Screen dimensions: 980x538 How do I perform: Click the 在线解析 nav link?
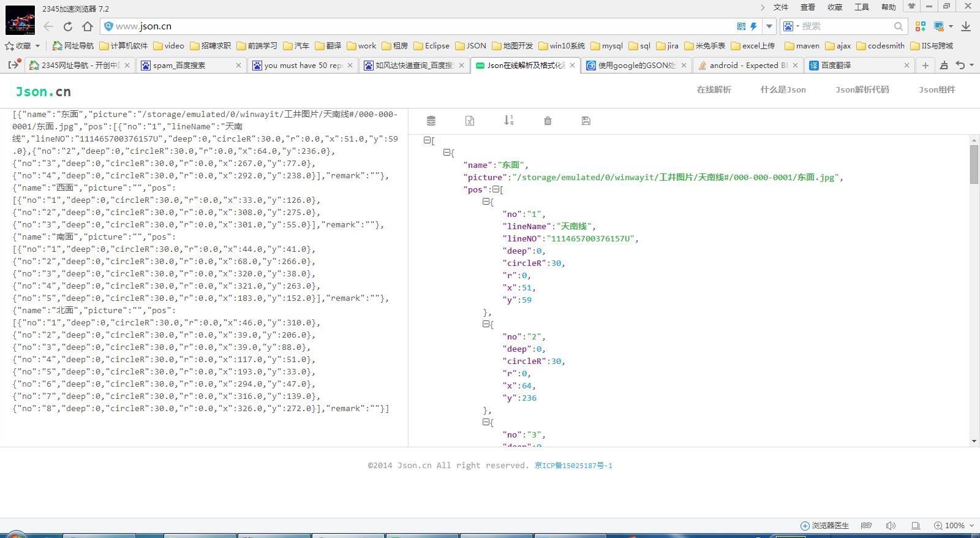[x=714, y=89]
